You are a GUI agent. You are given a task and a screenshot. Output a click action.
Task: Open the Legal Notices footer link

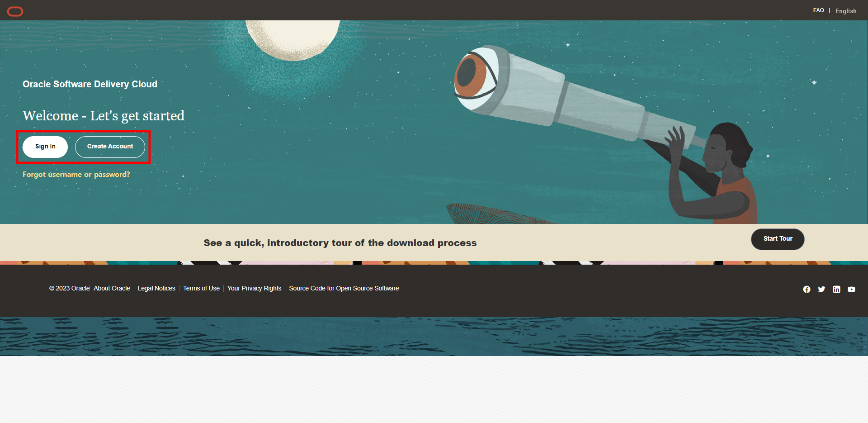[x=156, y=288]
